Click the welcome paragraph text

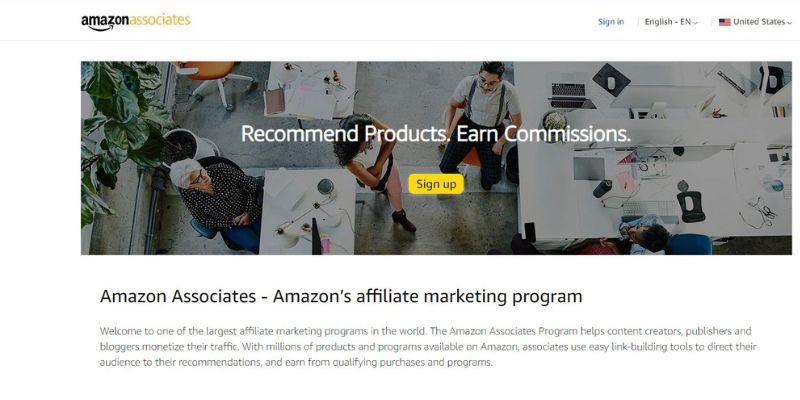pos(428,347)
